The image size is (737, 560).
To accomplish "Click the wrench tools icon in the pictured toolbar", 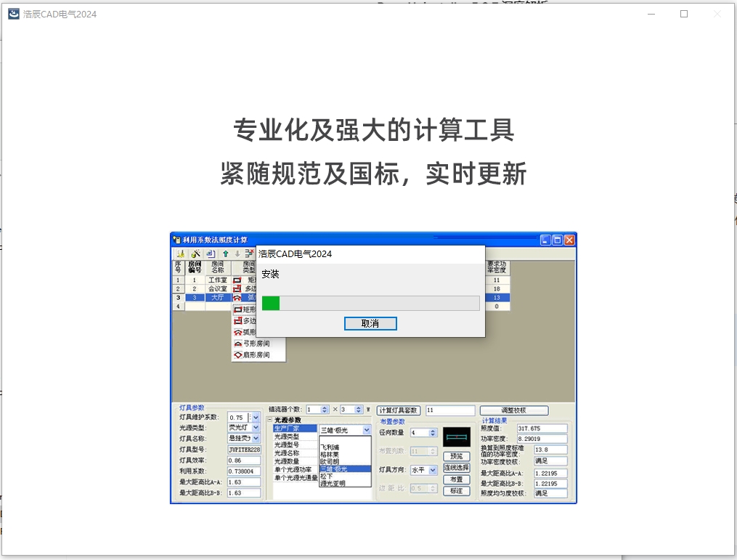I will click(x=195, y=254).
